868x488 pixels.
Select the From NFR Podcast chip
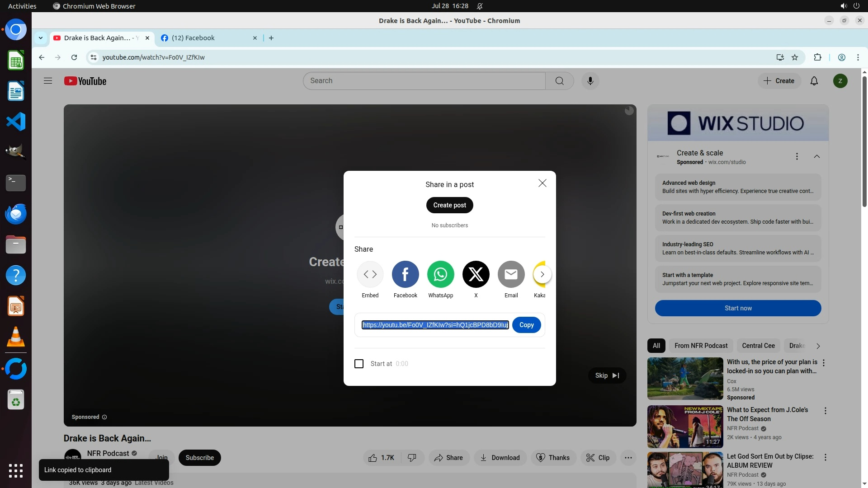pyautogui.click(x=701, y=346)
